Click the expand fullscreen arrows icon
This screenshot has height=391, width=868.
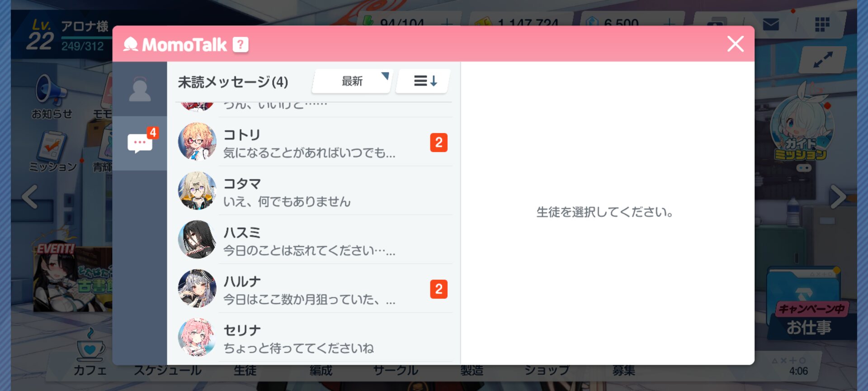823,60
